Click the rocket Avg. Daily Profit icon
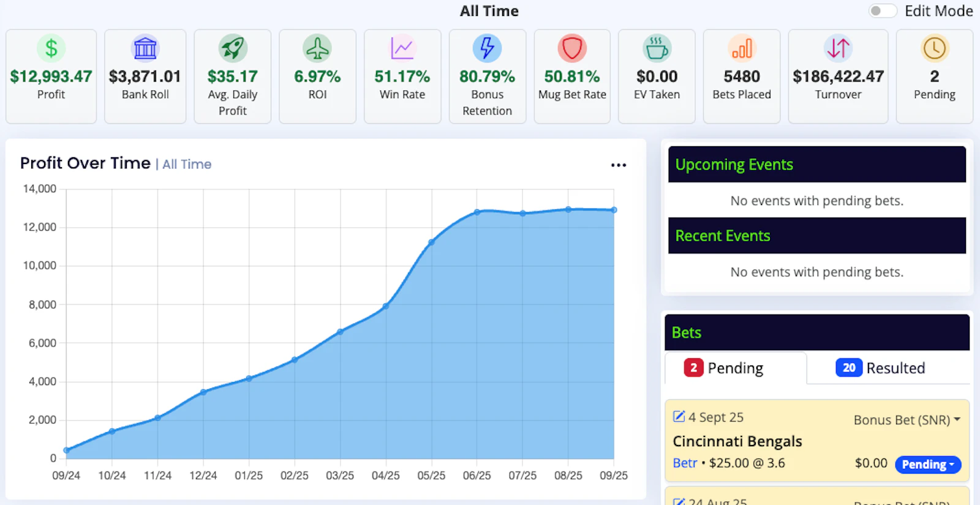The height and width of the screenshot is (505, 980). click(233, 48)
